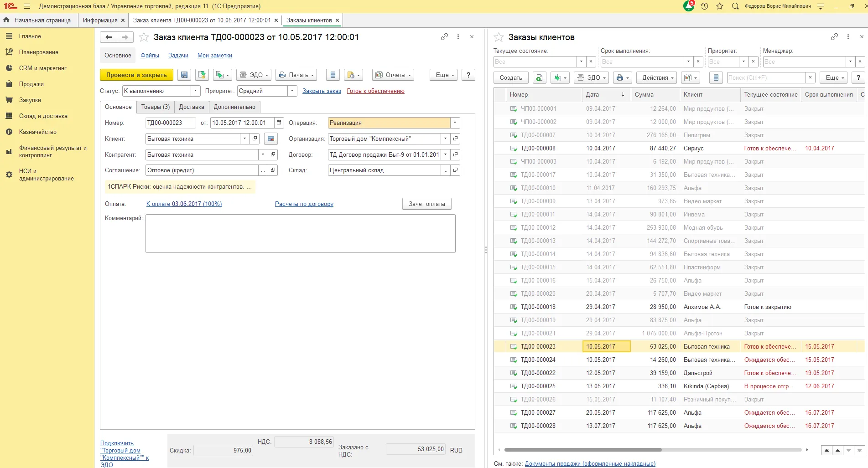Open Действия dropdown in orders list
The width and height of the screenshot is (868, 468).
(656, 78)
